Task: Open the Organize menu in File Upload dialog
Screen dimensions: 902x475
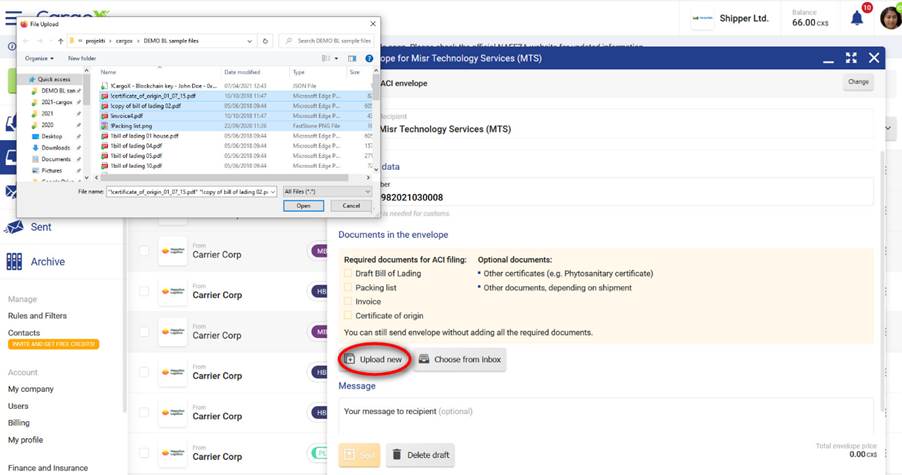Action: [x=39, y=58]
